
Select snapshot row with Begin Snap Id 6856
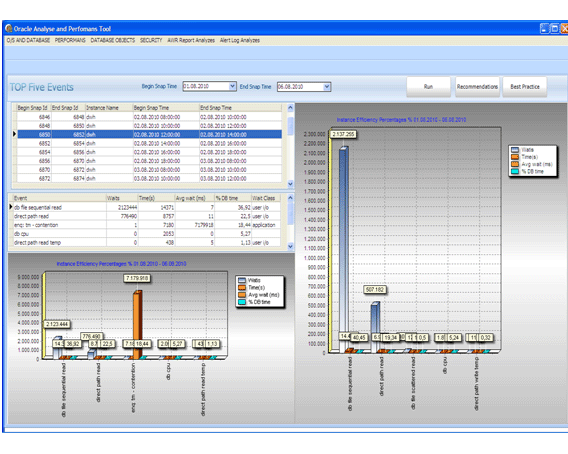pyautogui.click(x=149, y=161)
